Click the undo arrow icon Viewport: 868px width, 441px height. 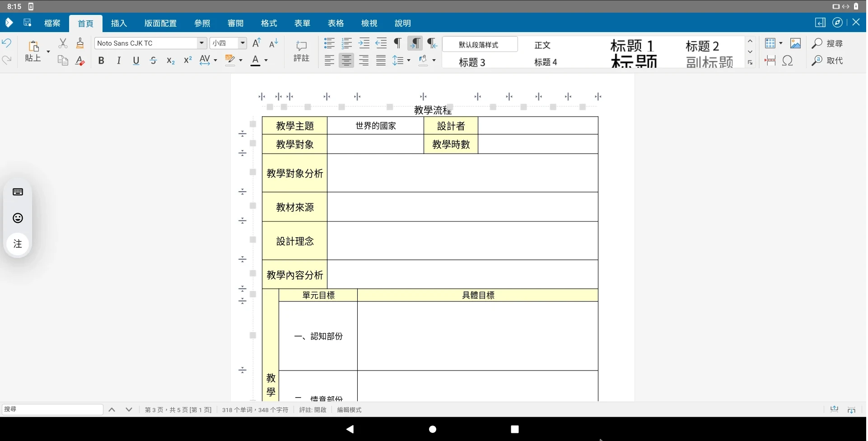[x=7, y=43]
